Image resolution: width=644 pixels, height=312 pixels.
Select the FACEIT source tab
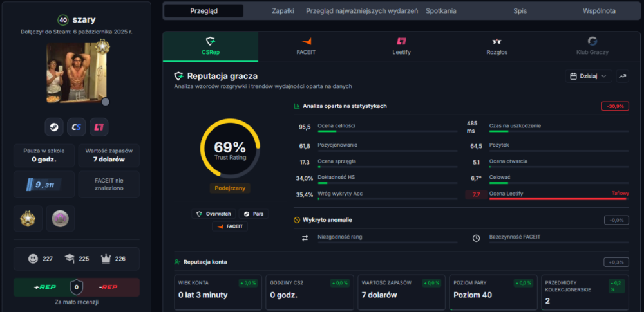[x=306, y=46]
